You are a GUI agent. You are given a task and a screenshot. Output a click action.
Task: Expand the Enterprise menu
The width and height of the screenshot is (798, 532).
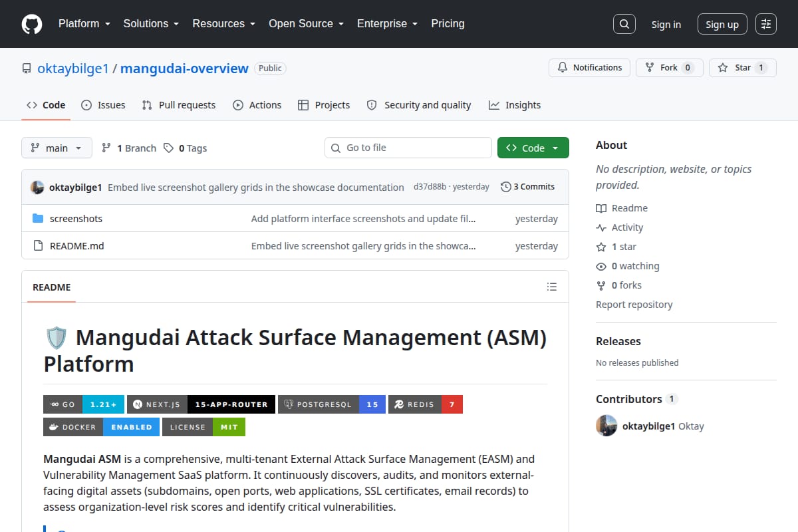[x=387, y=23]
